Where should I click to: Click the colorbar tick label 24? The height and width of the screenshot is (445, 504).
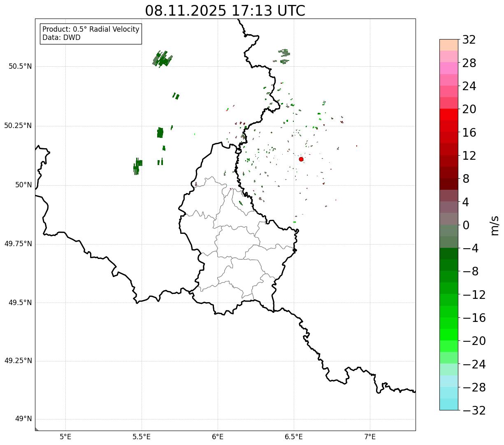[469, 86]
